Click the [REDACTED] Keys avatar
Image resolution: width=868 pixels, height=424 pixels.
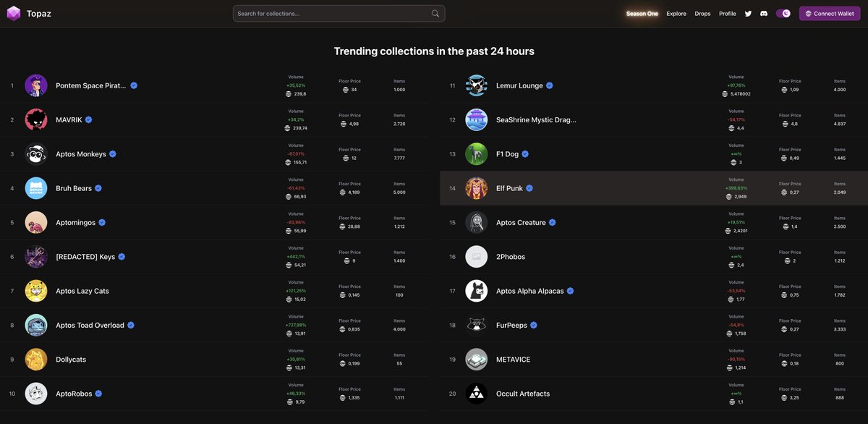click(x=36, y=257)
